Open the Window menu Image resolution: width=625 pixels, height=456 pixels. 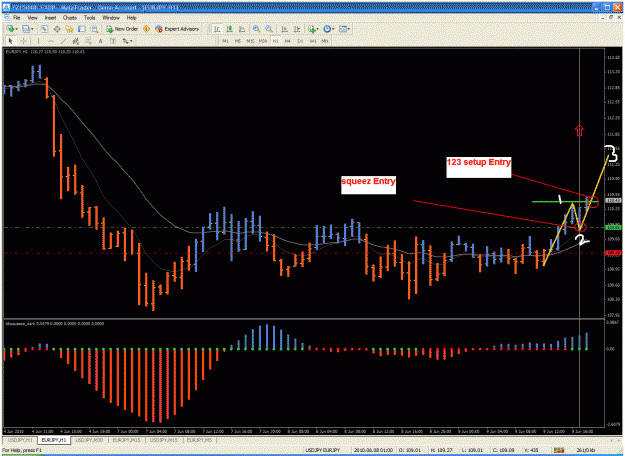click(x=111, y=18)
